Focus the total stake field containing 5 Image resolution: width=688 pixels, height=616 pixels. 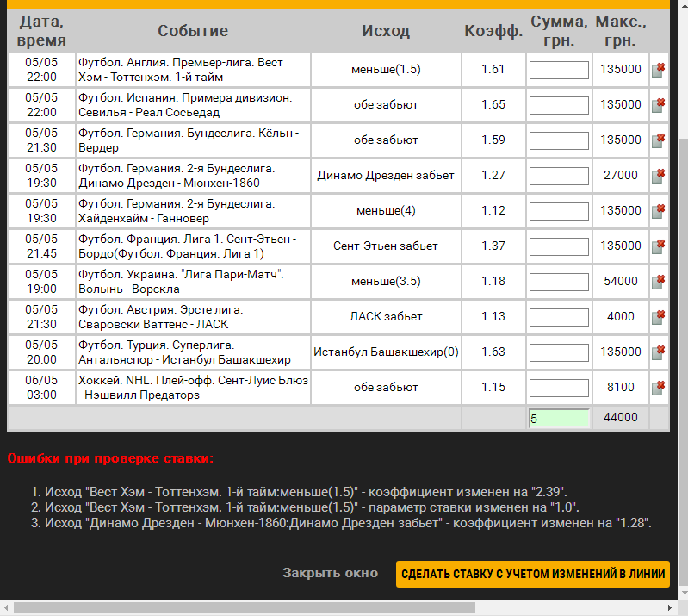(x=559, y=418)
